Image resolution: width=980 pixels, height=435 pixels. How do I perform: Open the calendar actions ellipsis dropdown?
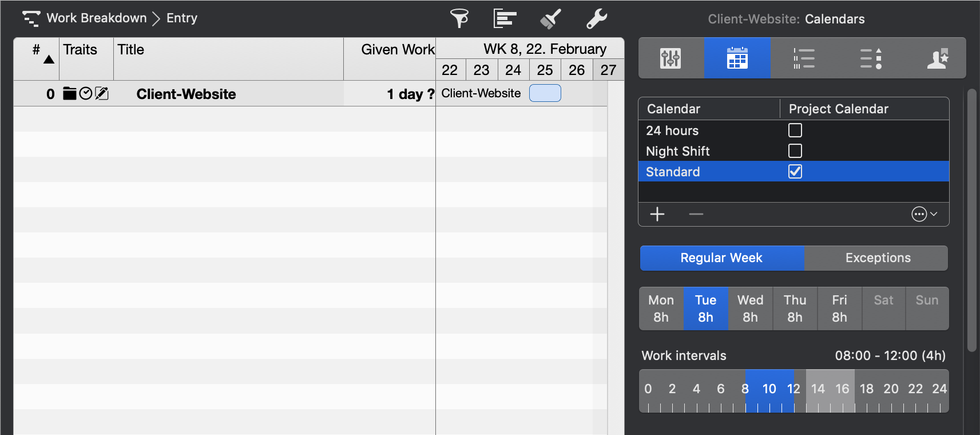pyautogui.click(x=923, y=214)
